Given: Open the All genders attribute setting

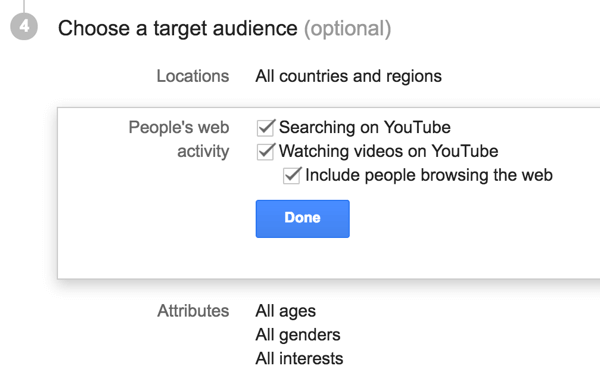Looking at the screenshot, I should point(298,335).
